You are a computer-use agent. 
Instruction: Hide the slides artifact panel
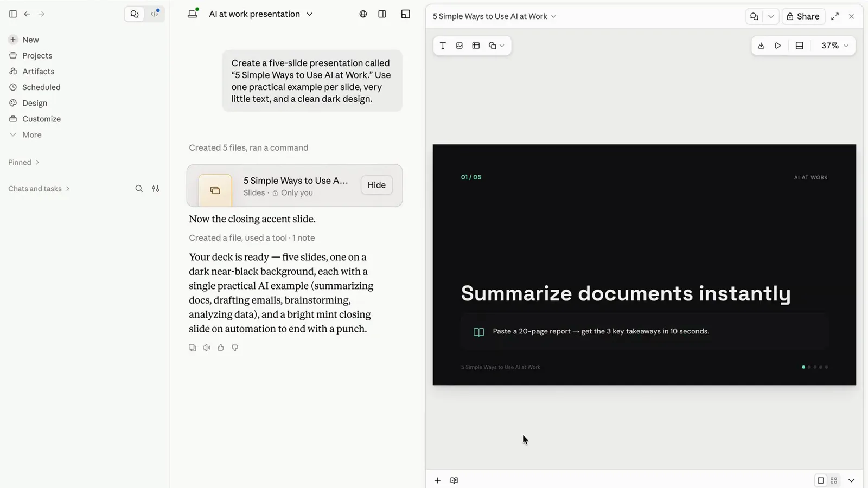(x=376, y=185)
